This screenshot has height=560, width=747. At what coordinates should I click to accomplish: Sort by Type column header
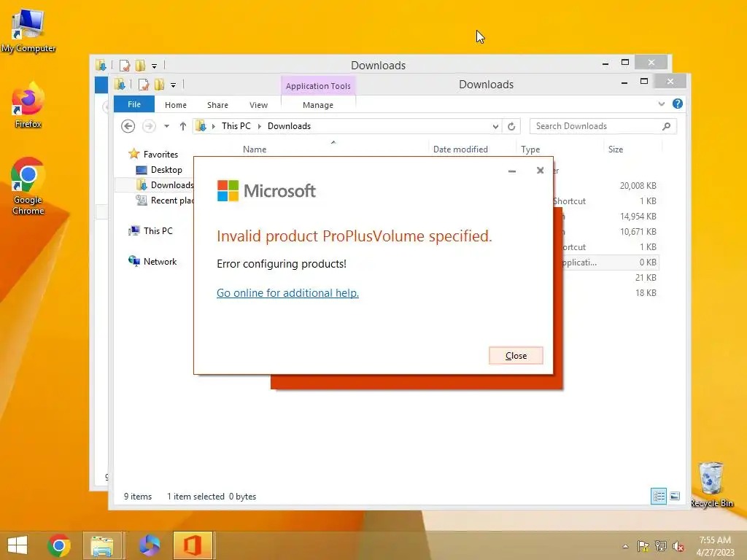[x=530, y=149]
